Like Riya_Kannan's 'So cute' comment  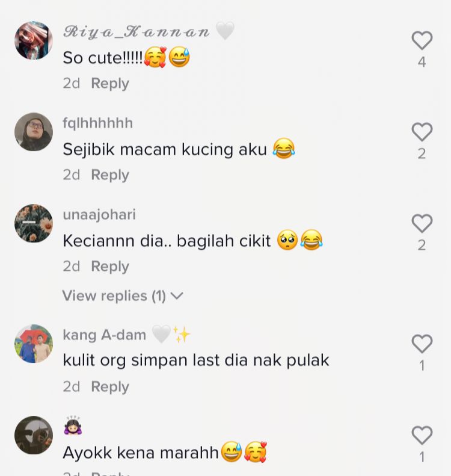tap(422, 40)
